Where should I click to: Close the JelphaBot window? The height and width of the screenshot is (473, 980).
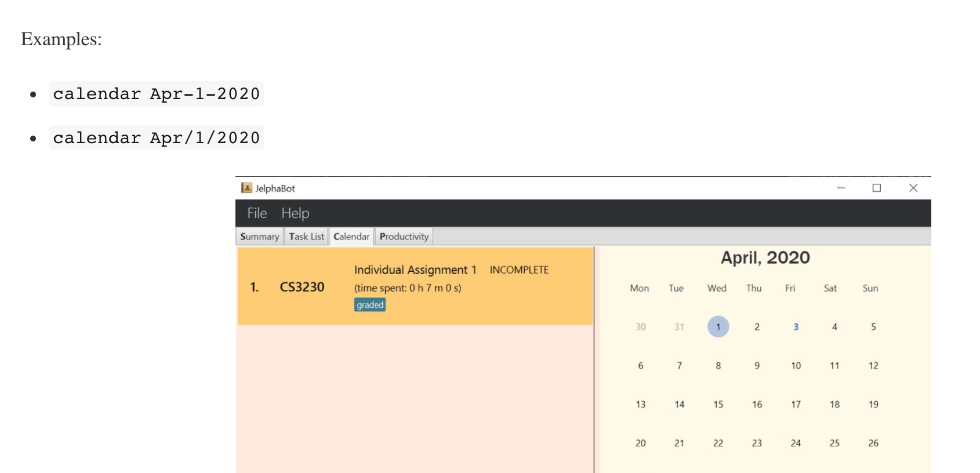(913, 188)
